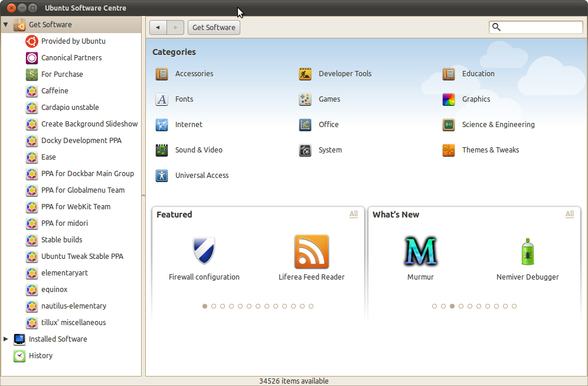Screen dimensions: 588x386
Task: Click the Provided by Ubuntu logo icon
Action: coord(32,41)
